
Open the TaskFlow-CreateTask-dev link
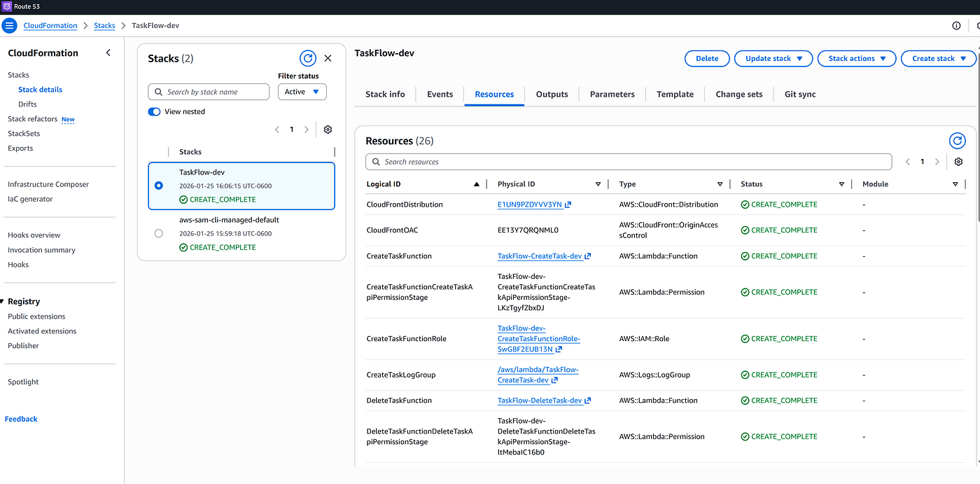(540, 256)
